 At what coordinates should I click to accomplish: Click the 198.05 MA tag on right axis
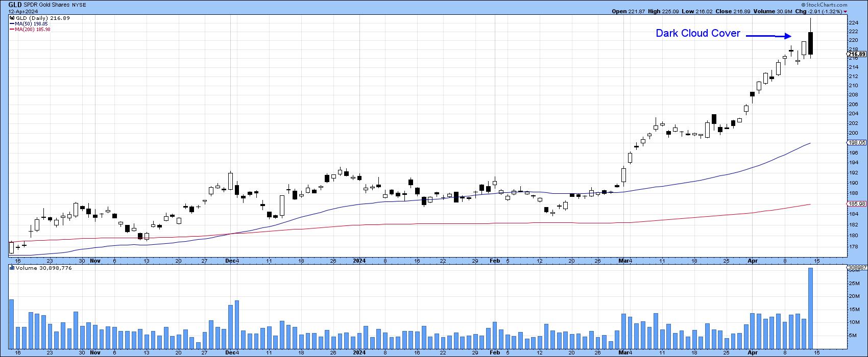[x=856, y=143]
